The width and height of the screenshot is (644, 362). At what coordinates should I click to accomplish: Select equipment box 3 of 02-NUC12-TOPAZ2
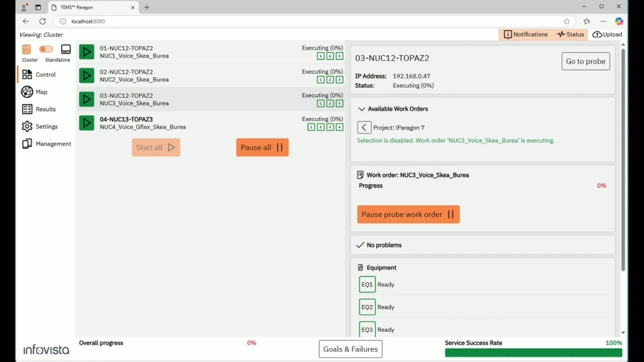[339, 80]
